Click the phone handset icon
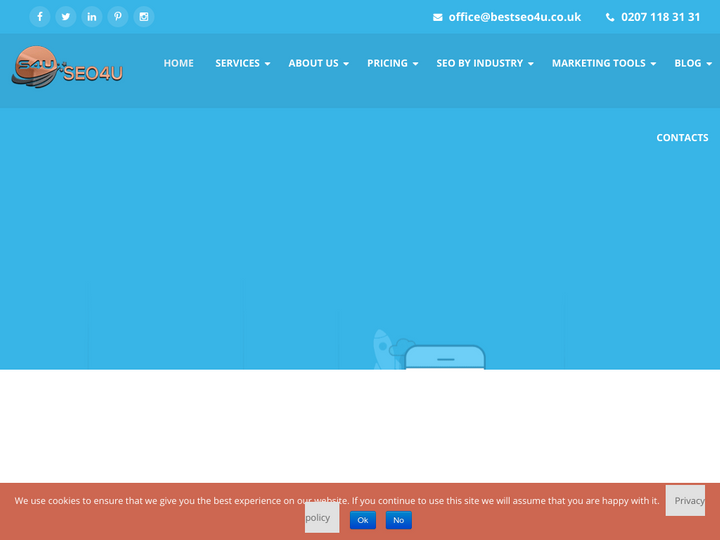This screenshot has height=540, width=720. [x=610, y=17]
